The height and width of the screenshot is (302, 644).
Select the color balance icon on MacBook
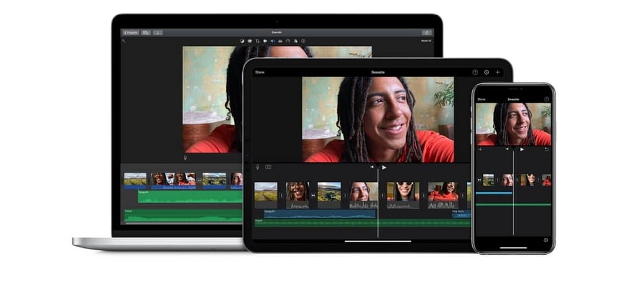point(242,41)
